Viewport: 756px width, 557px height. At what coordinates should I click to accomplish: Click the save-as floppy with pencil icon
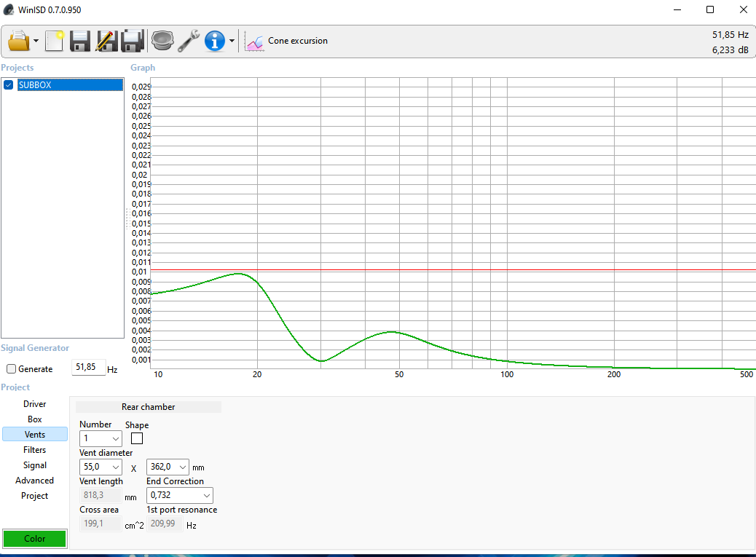coord(106,41)
